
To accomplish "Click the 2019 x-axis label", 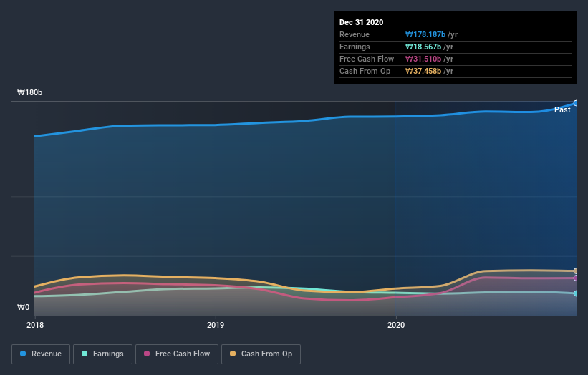I will 216,325.
